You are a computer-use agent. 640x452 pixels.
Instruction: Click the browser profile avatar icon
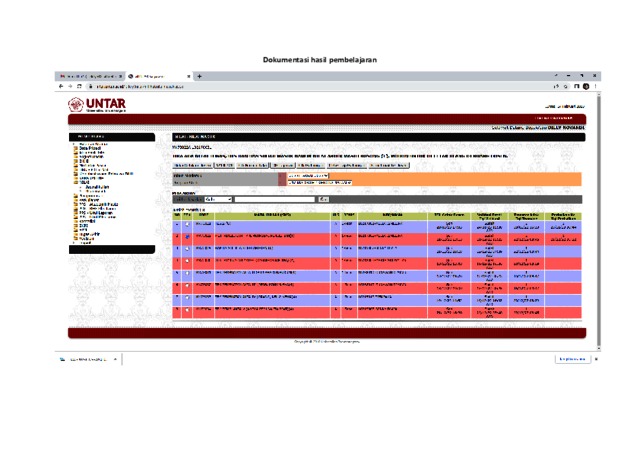586,87
